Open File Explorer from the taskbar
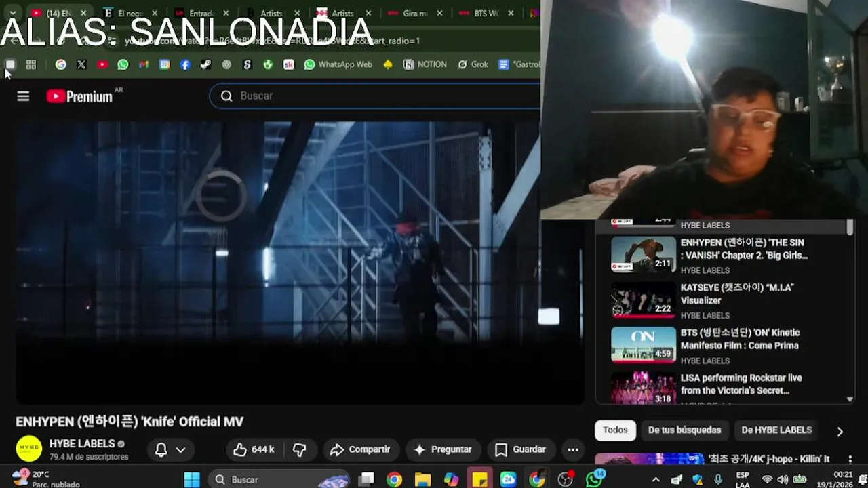 422,479
